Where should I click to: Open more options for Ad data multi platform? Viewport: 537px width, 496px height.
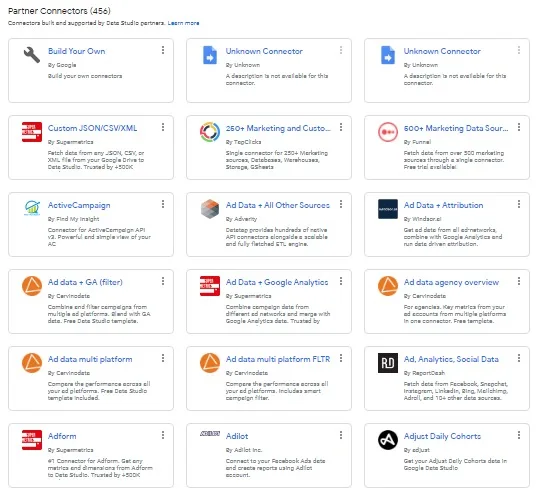point(163,358)
